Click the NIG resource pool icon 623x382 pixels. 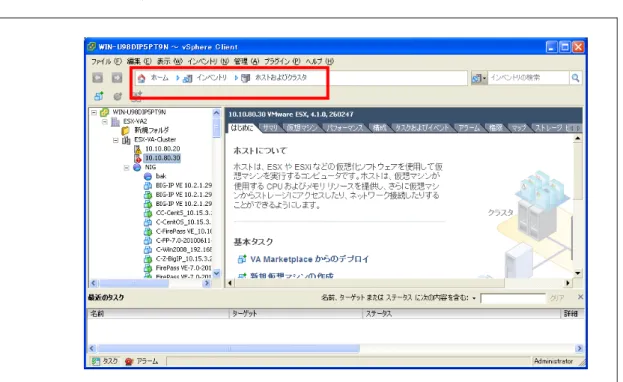pos(137,167)
